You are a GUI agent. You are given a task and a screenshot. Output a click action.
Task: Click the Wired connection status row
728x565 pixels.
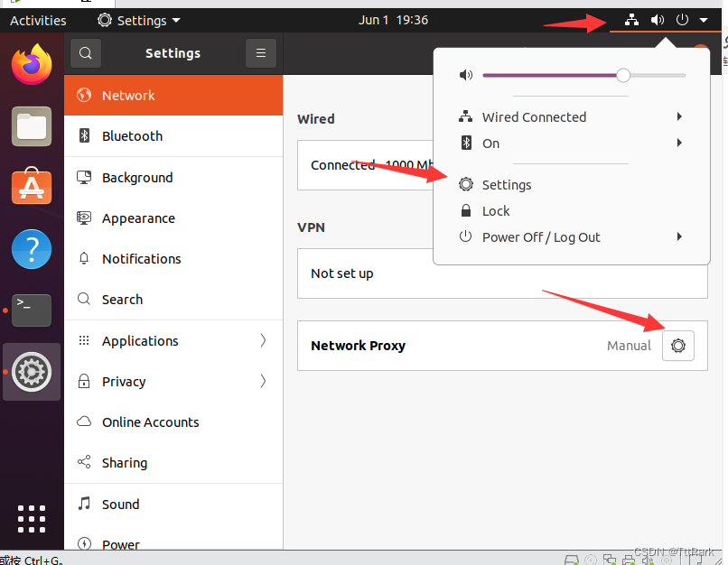tap(366, 165)
